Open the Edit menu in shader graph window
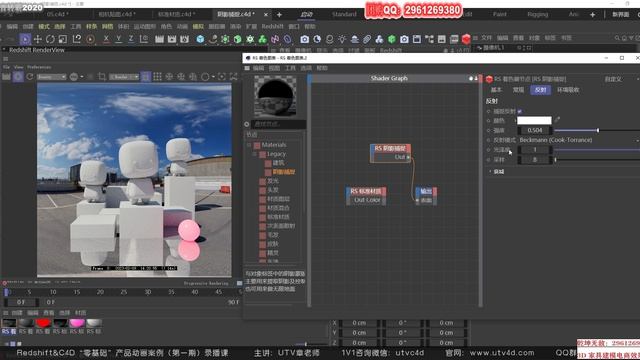The width and height of the screenshot is (640, 360). [258, 68]
